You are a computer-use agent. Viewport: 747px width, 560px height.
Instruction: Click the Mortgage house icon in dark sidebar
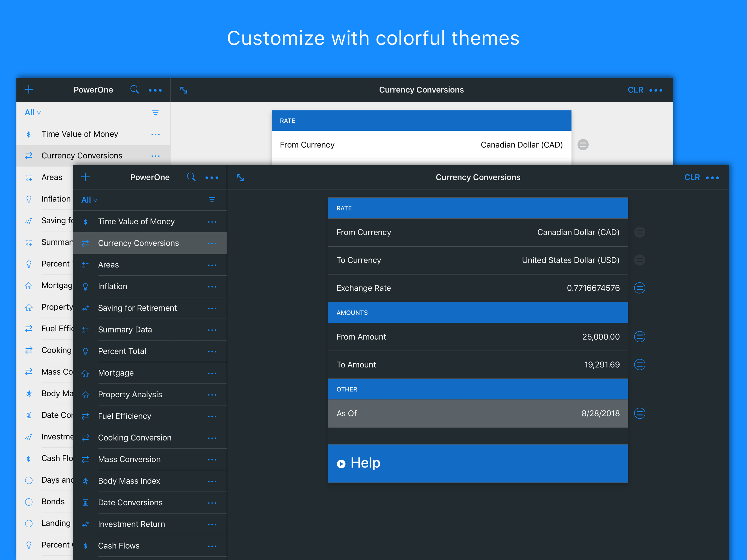click(x=85, y=373)
